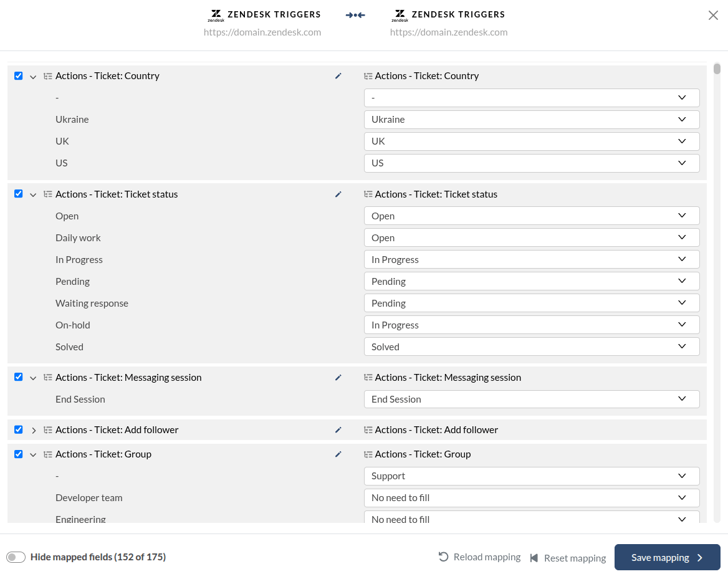Open the dropdown mapped to Daily work status
728x579 pixels.
(x=532, y=237)
